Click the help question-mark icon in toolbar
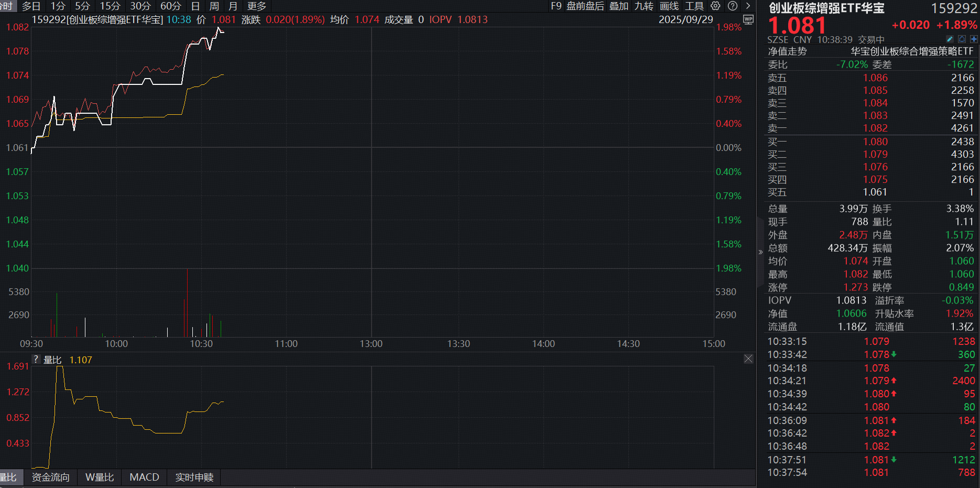 coord(732,6)
